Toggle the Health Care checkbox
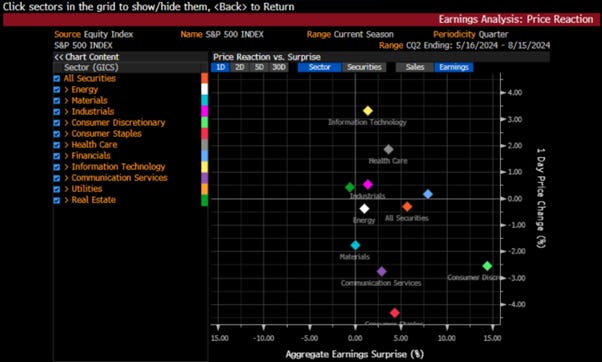Viewport: 602px width, 362px height. [x=57, y=145]
